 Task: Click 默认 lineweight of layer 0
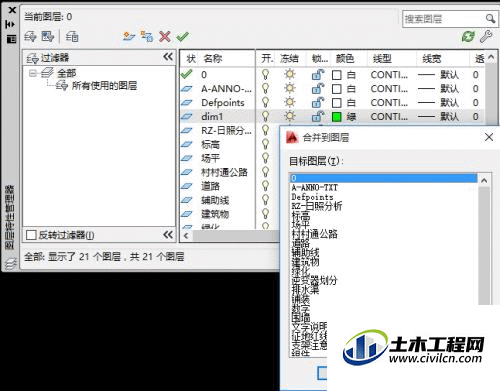[x=449, y=74]
